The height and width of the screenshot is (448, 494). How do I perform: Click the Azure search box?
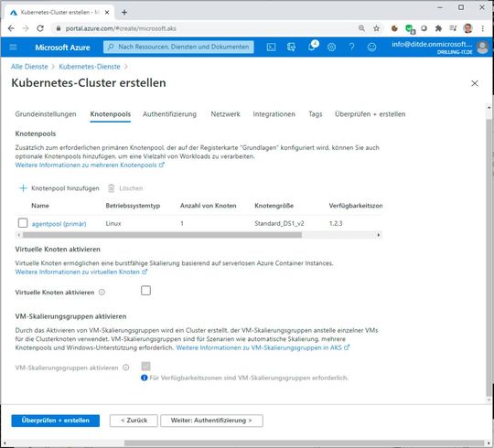coord(178,47)
